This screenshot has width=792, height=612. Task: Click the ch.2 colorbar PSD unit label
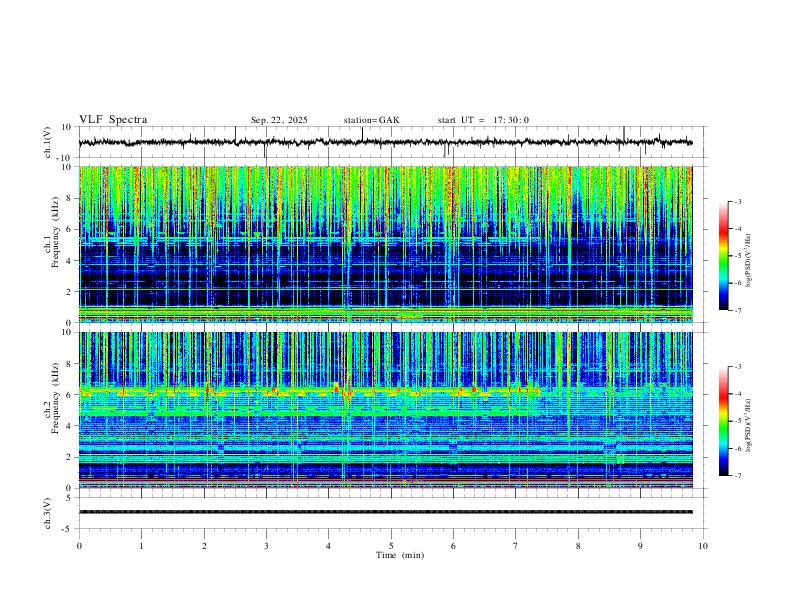coord(748,425)
